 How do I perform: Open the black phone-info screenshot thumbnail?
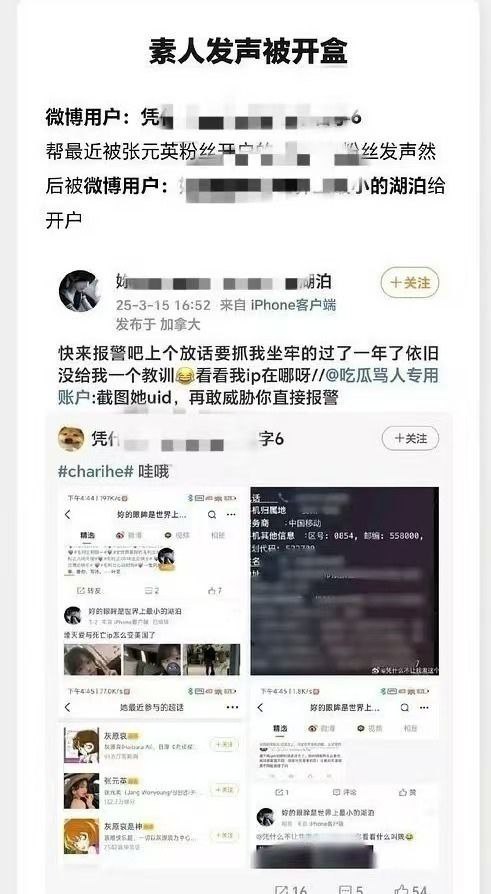pyautogui.click(x=344, y=581)
